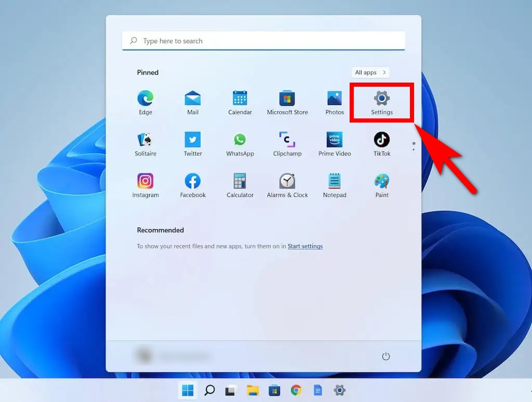Open File Explorer from the taskbar
The image size is (532, 402).
click(x=253, y=391)
